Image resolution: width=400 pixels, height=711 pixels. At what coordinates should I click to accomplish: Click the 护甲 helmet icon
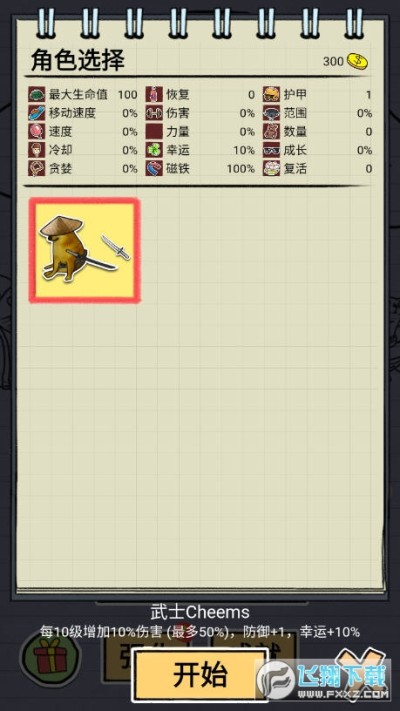[272, 94]
